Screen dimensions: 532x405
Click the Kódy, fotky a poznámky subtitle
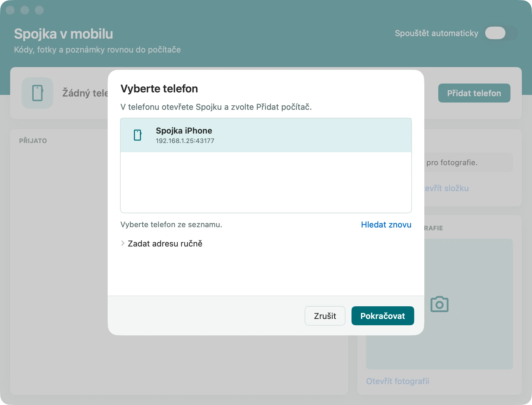pos(97,50)
